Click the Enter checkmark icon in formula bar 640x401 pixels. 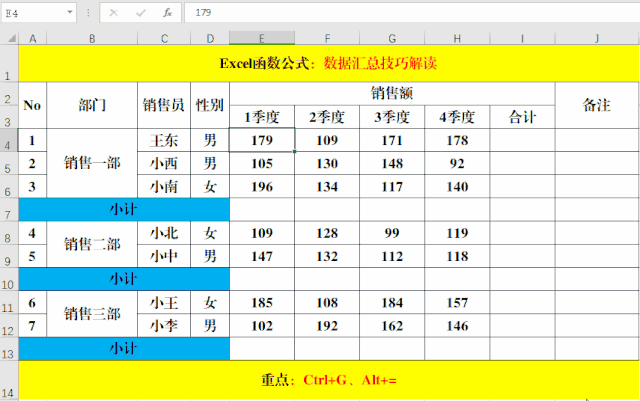coord(141,13)
